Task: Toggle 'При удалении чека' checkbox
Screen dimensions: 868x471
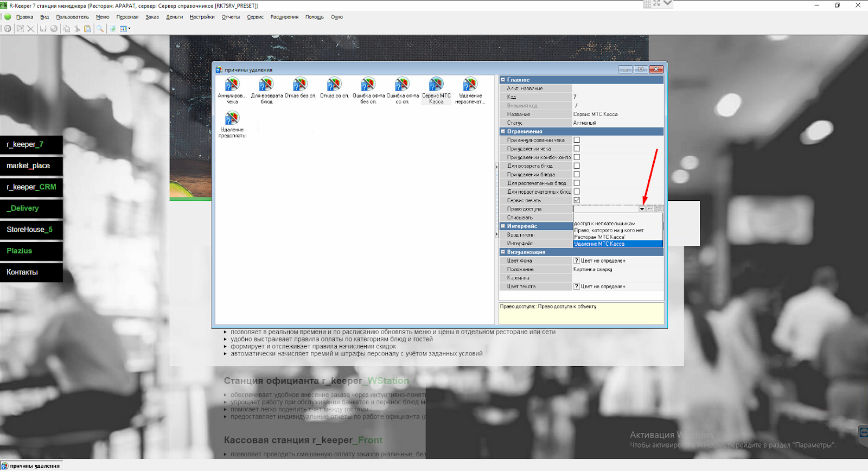Action: (x=577, y=149)
